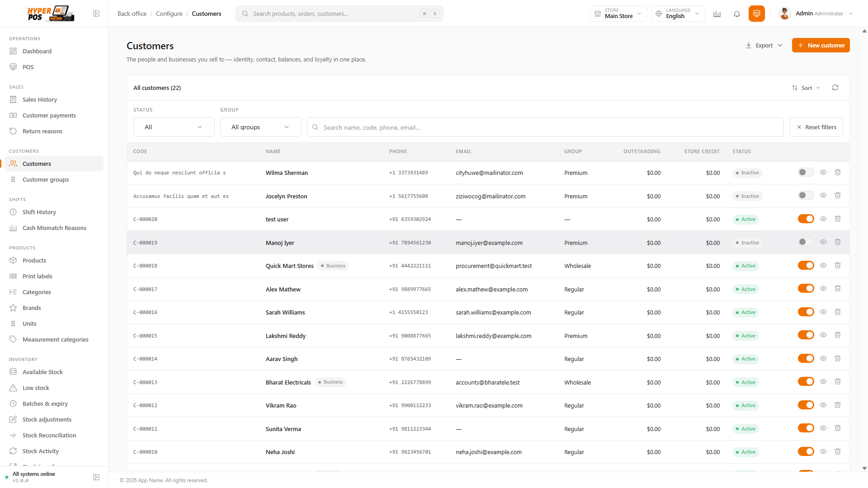Click the orange POS register icon button

757,14
